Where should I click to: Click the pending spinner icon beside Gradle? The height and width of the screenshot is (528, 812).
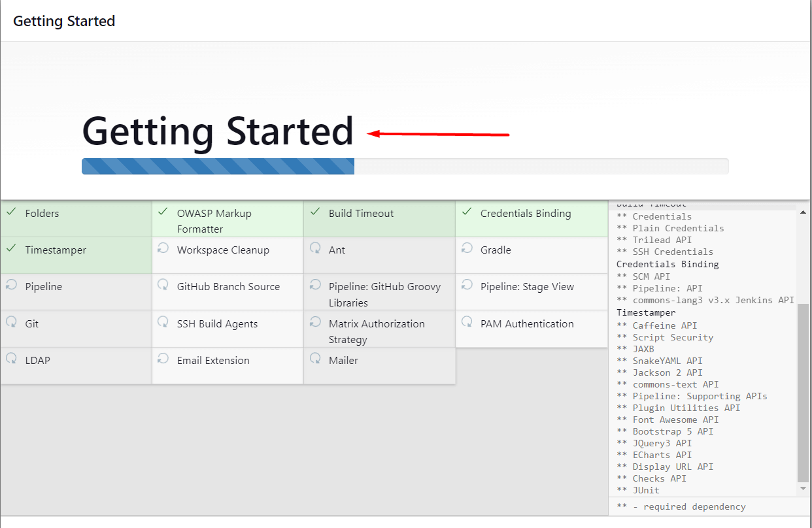point(466,248)
